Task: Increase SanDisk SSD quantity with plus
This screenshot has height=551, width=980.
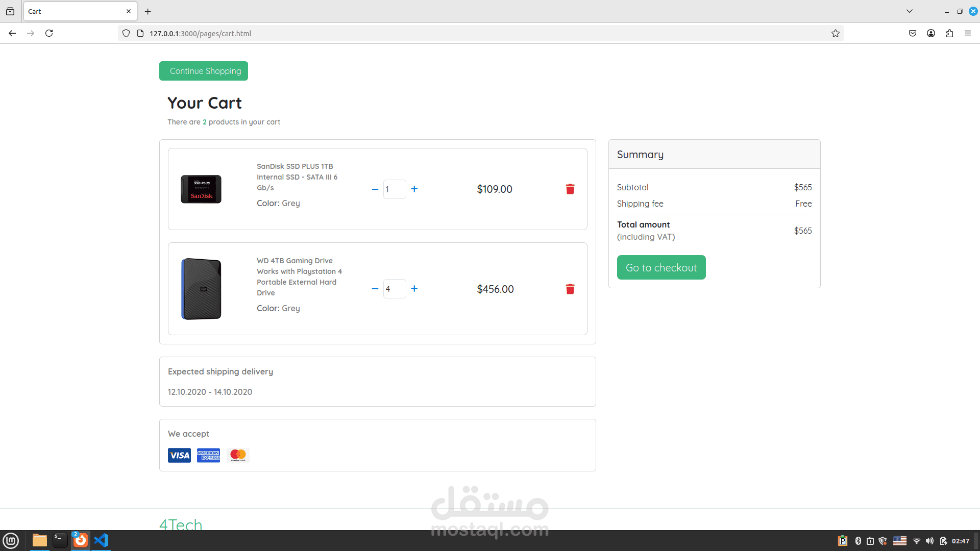Action: pos(414,189)
